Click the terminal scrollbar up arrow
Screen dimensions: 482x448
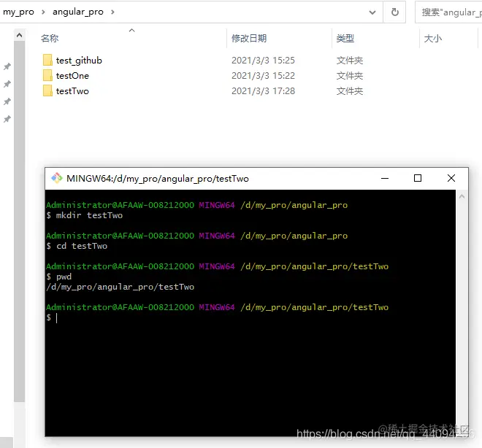(x=462, y=196)
